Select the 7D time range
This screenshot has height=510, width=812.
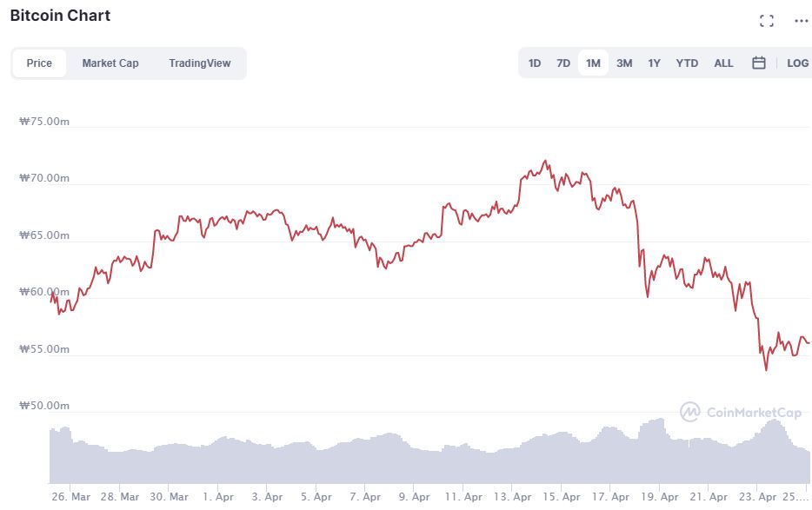click(x=563, y=63)
